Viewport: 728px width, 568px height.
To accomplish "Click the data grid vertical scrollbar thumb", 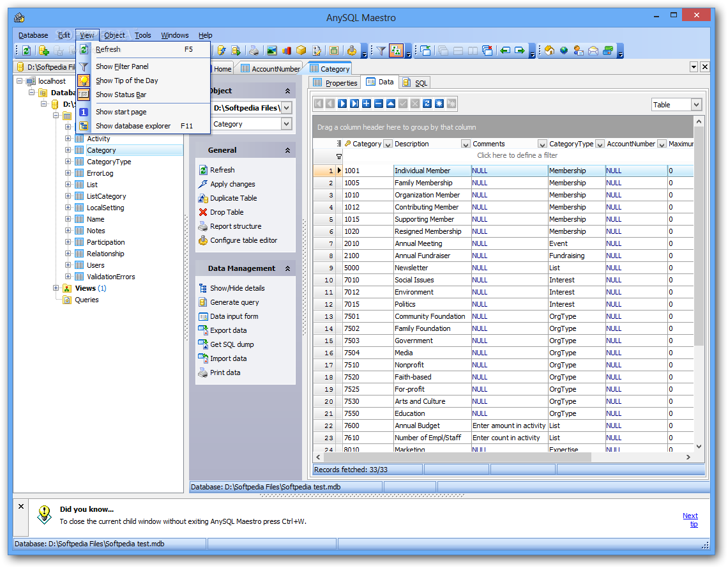I will click(x=699, y=237).
